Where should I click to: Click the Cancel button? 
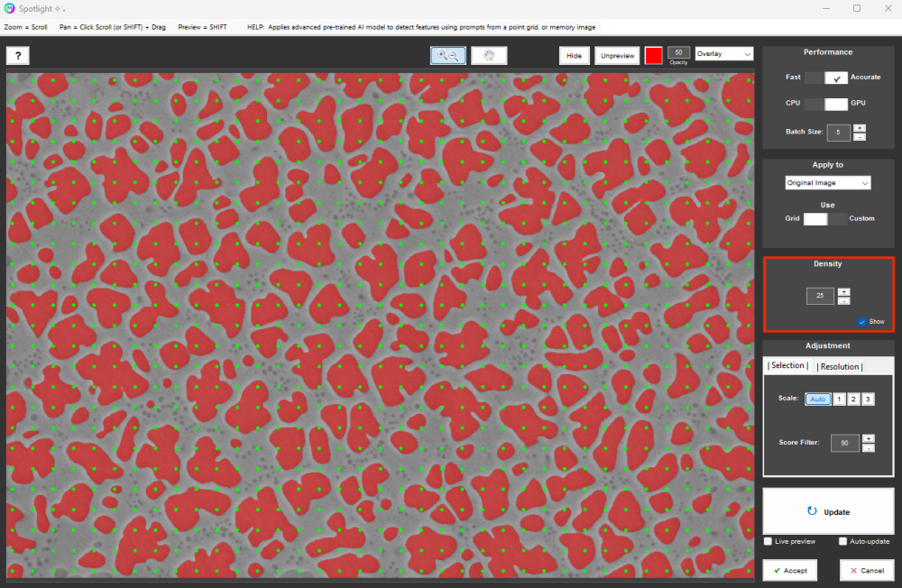point(867,570)
